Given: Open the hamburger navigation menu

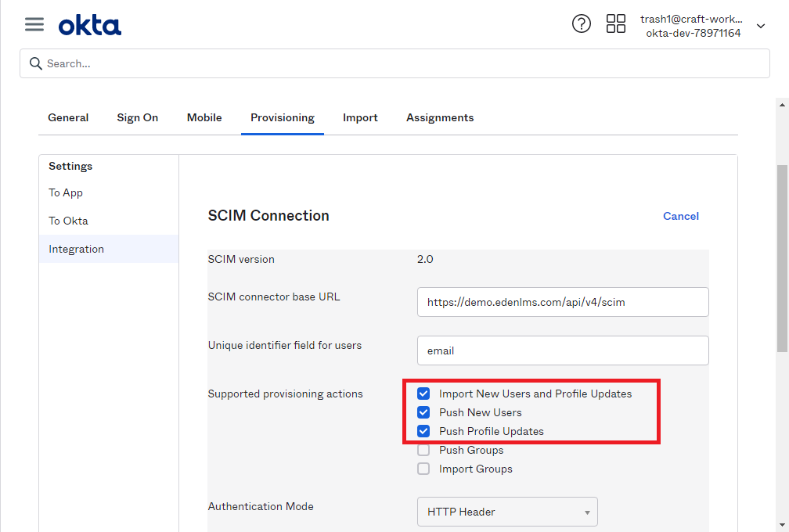Looking at the screenshot, I should [34, 24].
